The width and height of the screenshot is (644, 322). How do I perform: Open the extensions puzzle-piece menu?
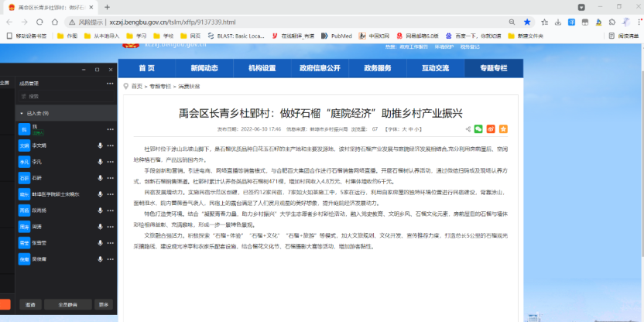[612, 22]
